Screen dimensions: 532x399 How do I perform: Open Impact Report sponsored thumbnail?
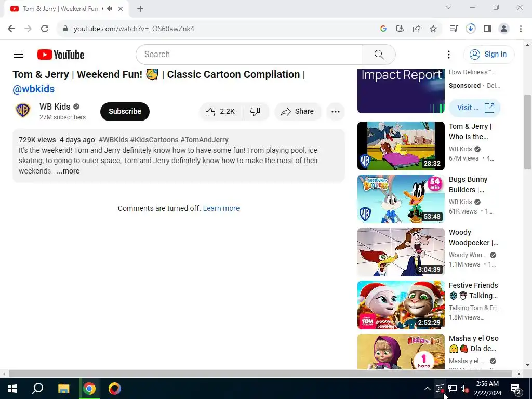pos(401,91)
